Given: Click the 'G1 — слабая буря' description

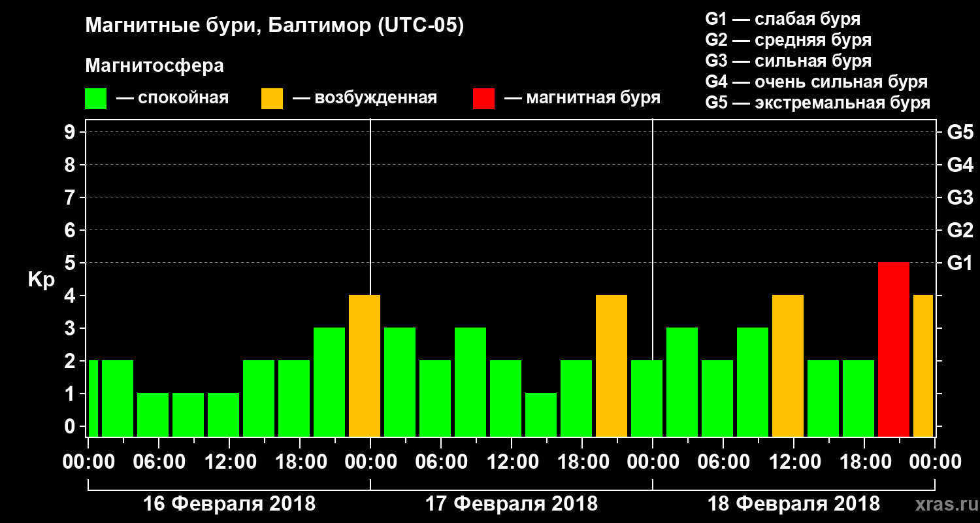Looking at the screenshot, I should (783, 19).
